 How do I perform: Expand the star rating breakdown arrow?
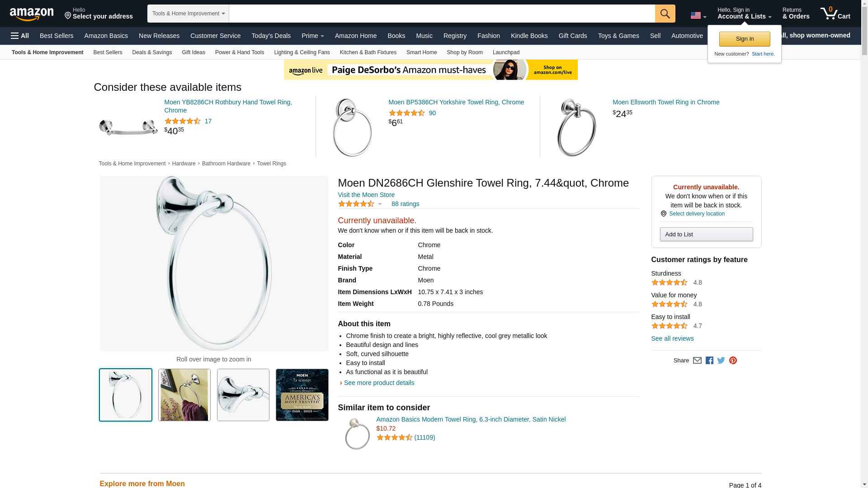(380, 204)
